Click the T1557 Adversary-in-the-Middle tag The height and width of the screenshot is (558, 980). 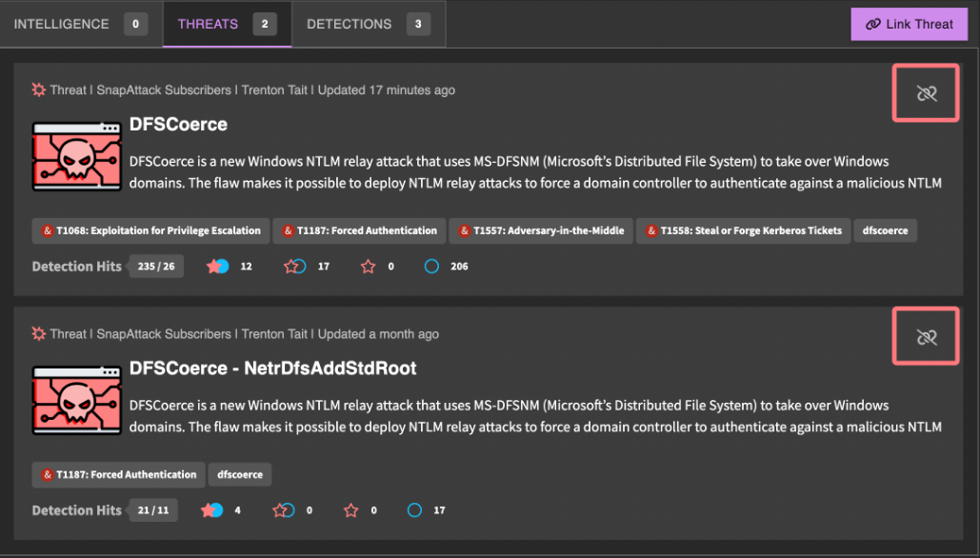click(x=540, y=230)
